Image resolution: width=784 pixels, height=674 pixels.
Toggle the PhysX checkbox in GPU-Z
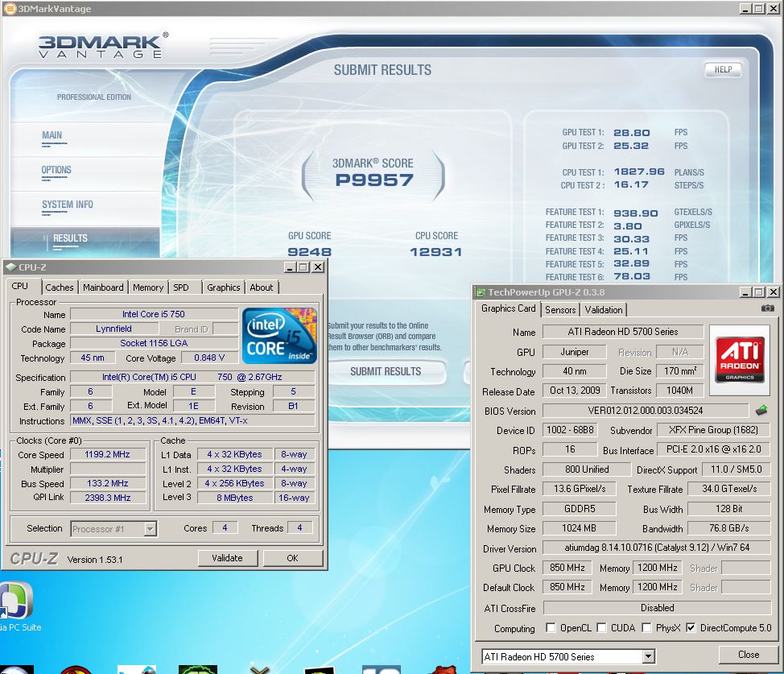(x=646, y=627)
